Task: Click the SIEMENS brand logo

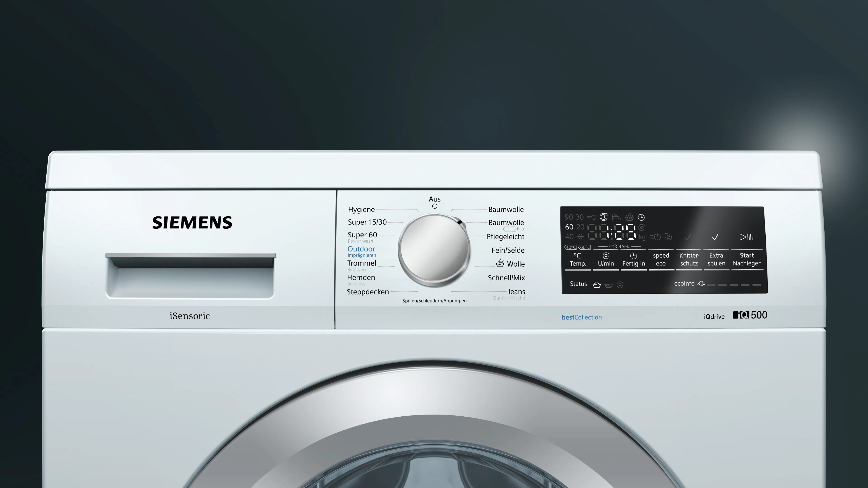Action: [x=192, y=223]
